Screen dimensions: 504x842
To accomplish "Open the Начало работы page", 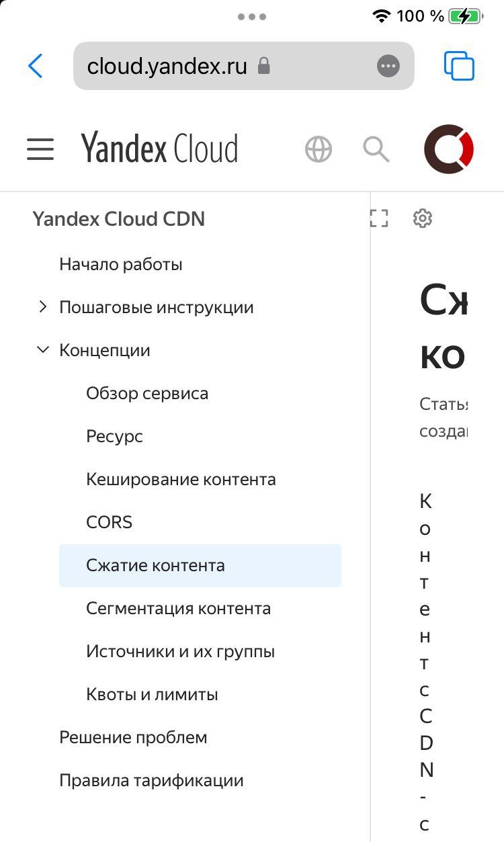I will tap(121, 264).
